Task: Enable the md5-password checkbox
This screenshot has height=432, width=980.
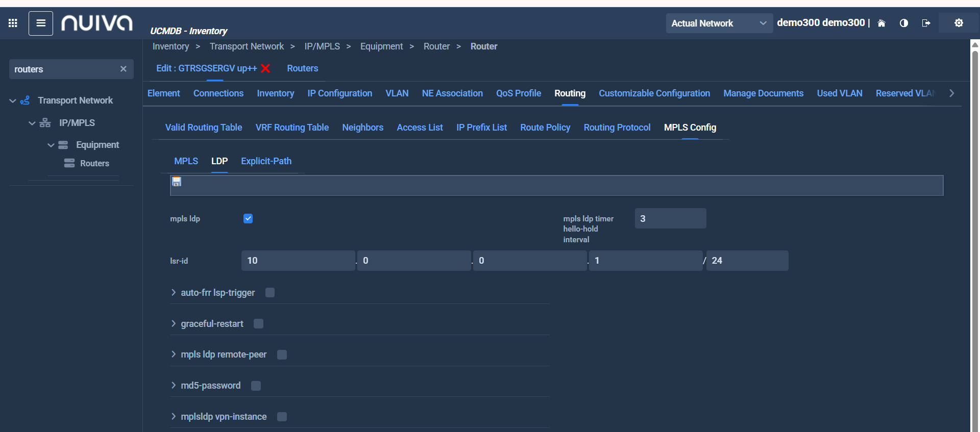Action: click(x=256, y=386)
